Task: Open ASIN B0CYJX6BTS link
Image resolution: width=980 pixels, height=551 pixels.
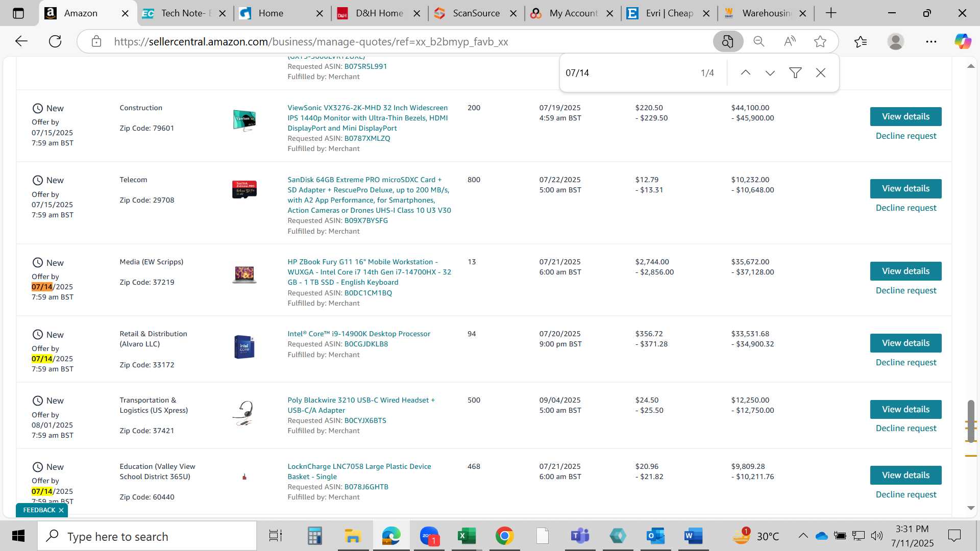Action: point(365,420)
